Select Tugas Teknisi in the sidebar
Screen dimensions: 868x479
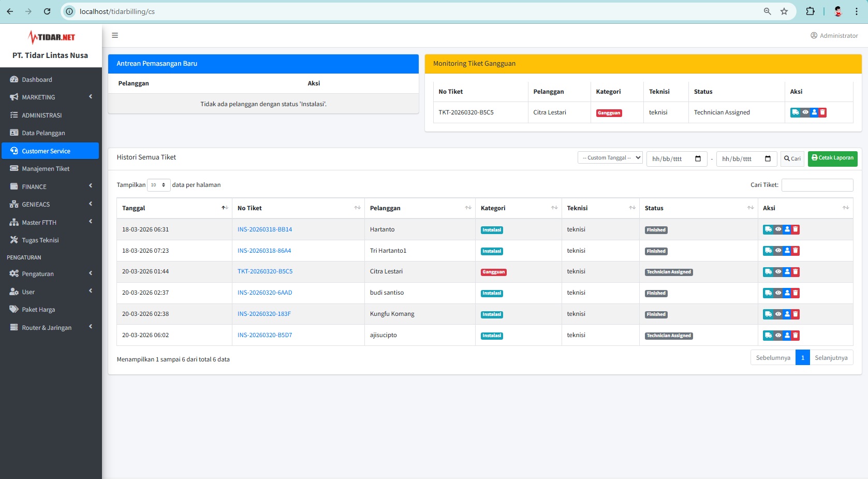click(x=51, y=240)
